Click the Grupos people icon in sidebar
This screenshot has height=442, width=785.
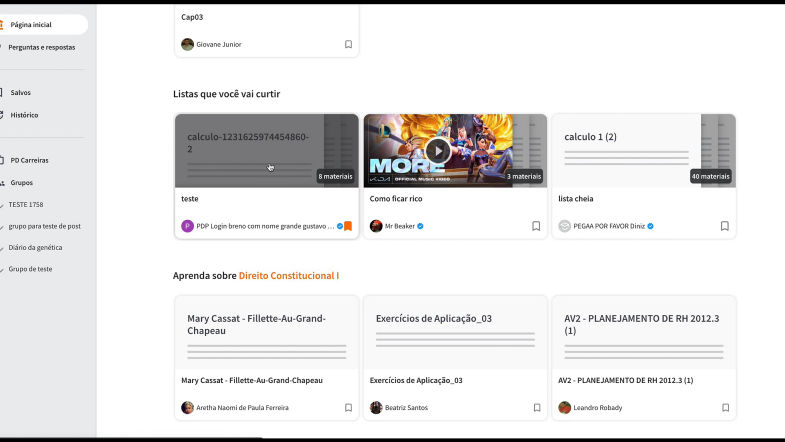[2, 183]
